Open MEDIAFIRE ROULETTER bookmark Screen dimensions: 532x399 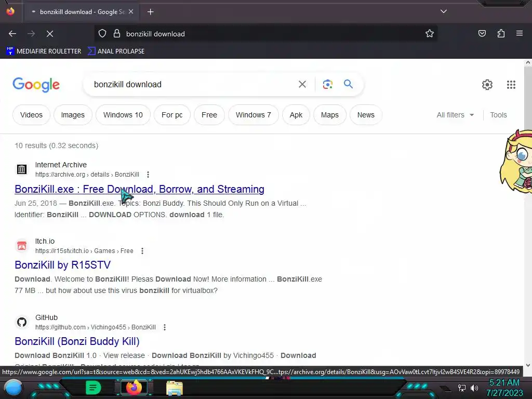(x=44, y=51)
